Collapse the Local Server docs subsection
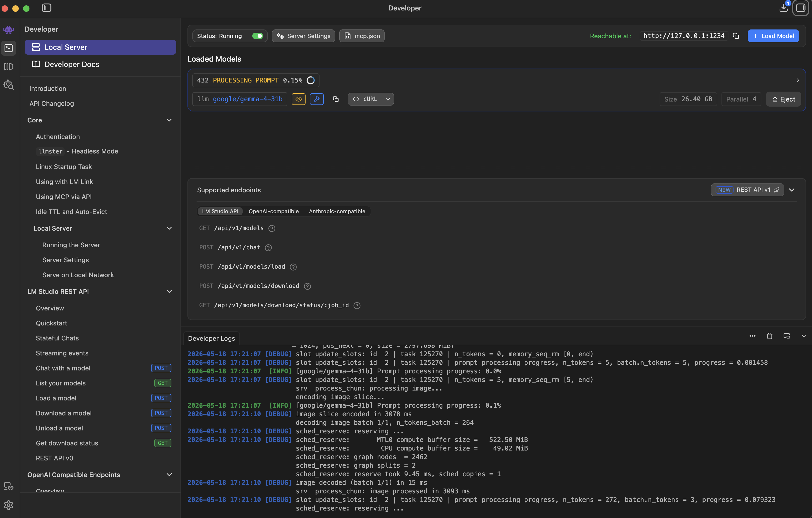 pos(169,228)
